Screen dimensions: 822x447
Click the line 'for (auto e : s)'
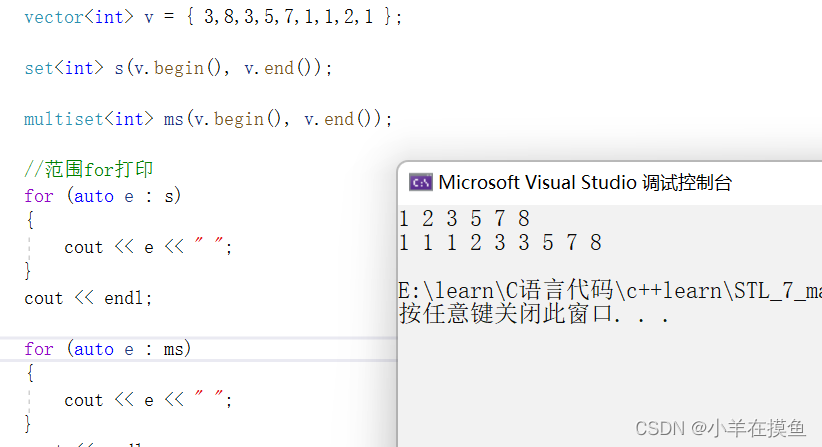(x=103, y=196)
